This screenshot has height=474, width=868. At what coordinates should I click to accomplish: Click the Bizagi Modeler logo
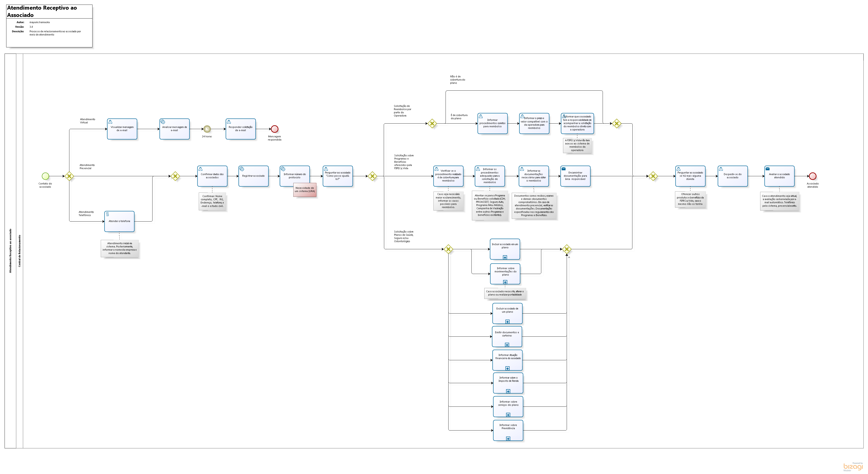click(853, 467)
